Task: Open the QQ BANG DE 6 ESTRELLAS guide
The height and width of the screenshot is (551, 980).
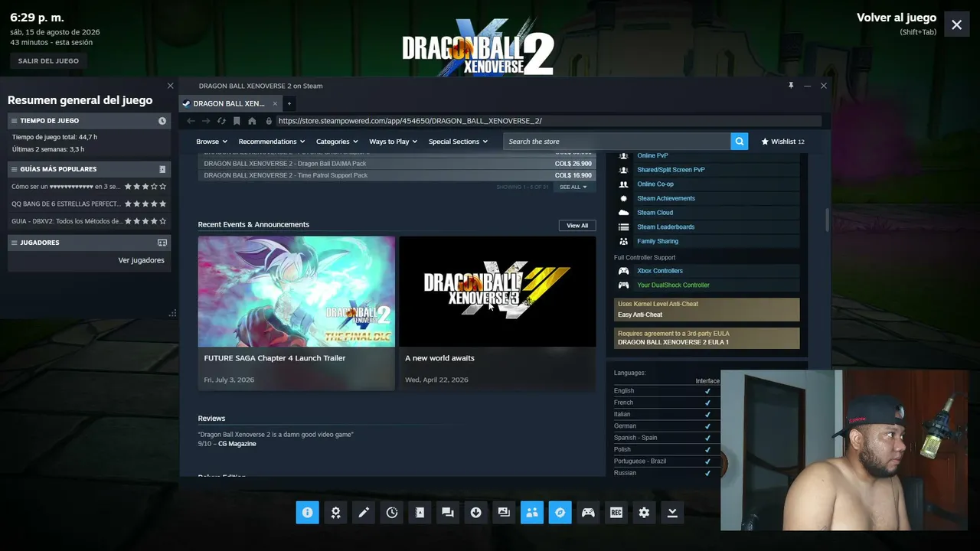Action: [x=89, y=204]
